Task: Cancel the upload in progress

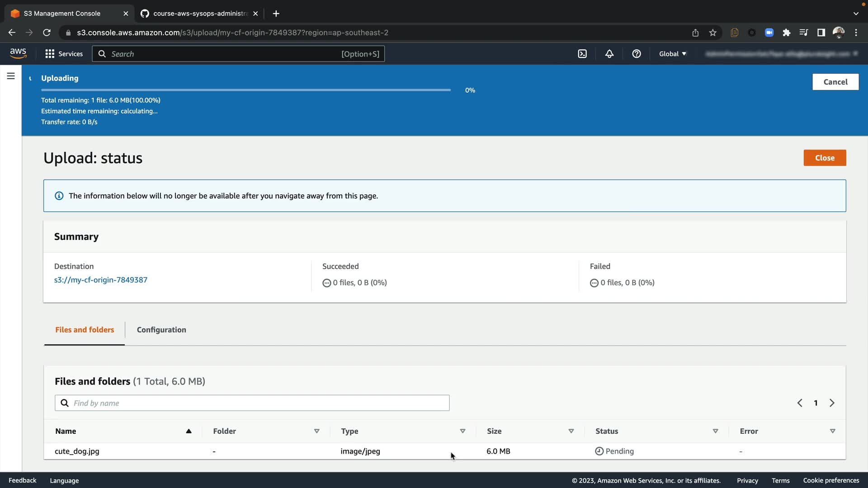Action: [835, 82]
